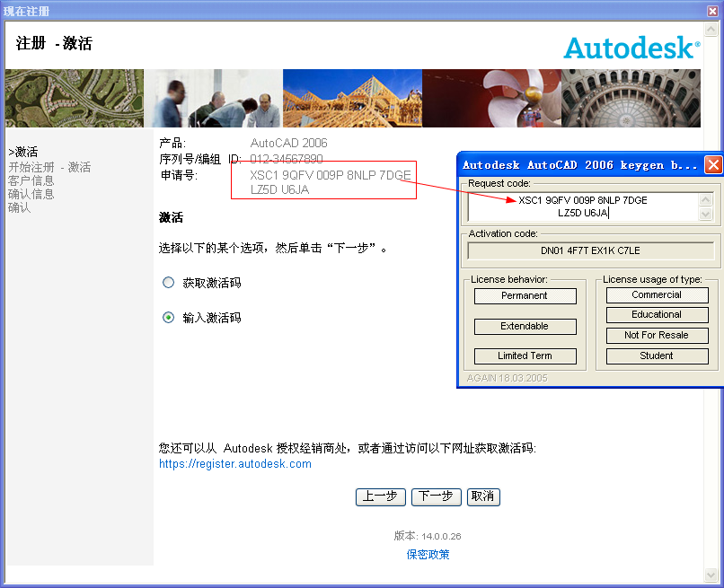
Task: Close the AutoCAD 2006 keygen window
Action: click(713, 165)
